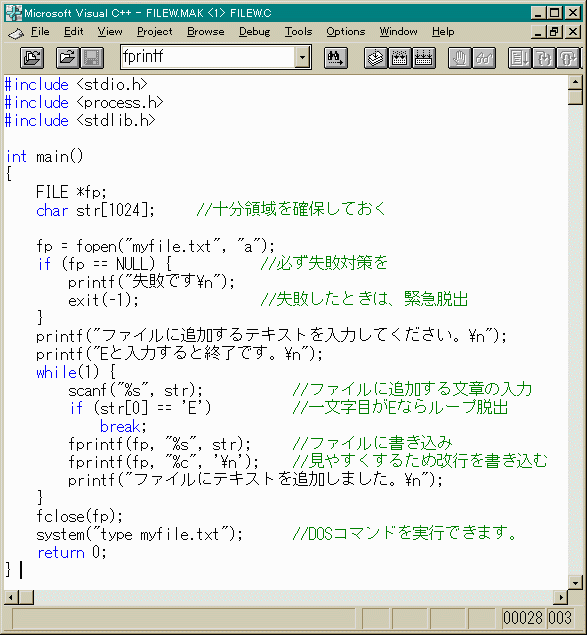Click the Build project toolbar icon
587x635 pixels.
pyautogui.click(x=399, y=58)
